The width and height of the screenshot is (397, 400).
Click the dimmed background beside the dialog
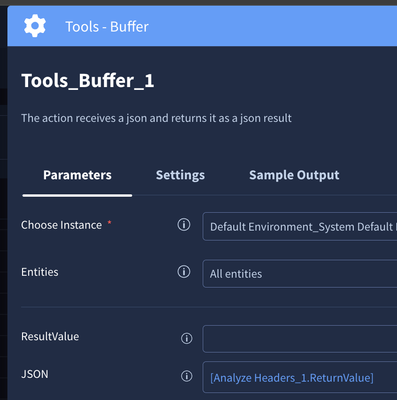click(3, 200)
